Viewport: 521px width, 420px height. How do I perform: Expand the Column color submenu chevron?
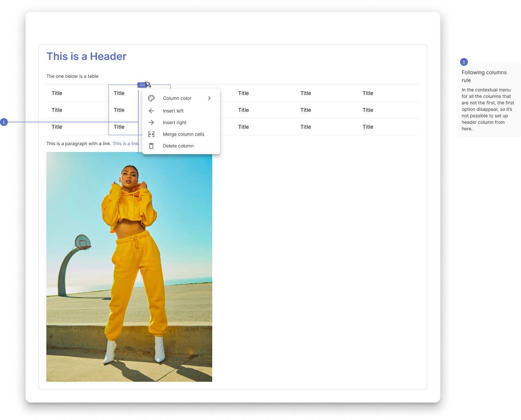click(209, 98)
